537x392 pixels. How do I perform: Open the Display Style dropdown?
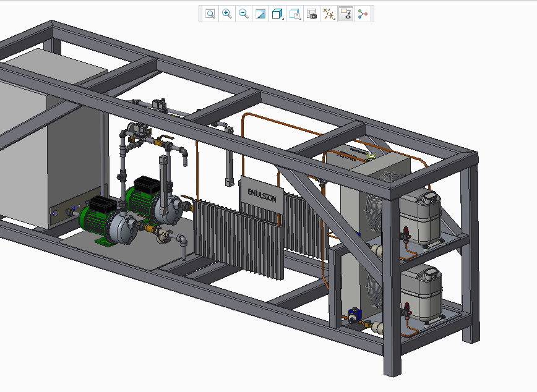click(278, 14)
